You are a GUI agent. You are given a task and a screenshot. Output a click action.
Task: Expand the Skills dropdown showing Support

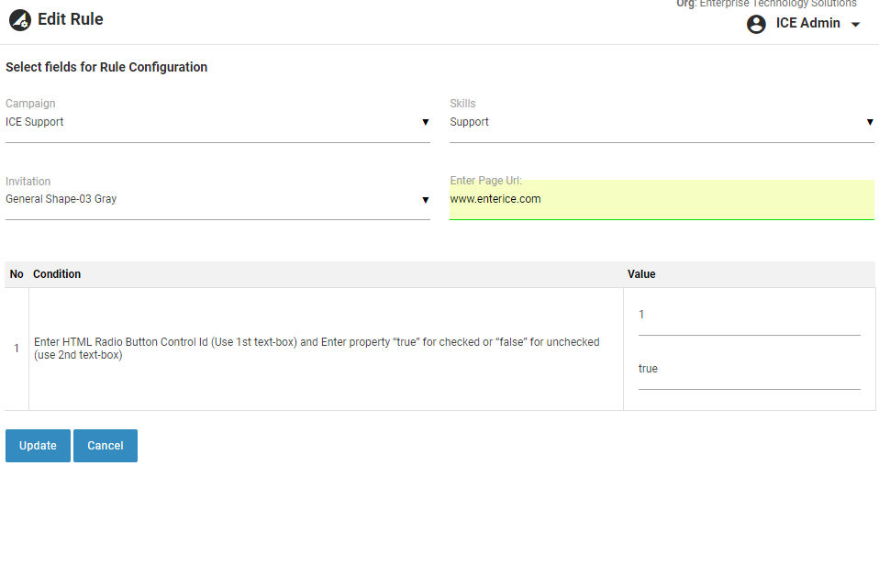click(655, 122)
